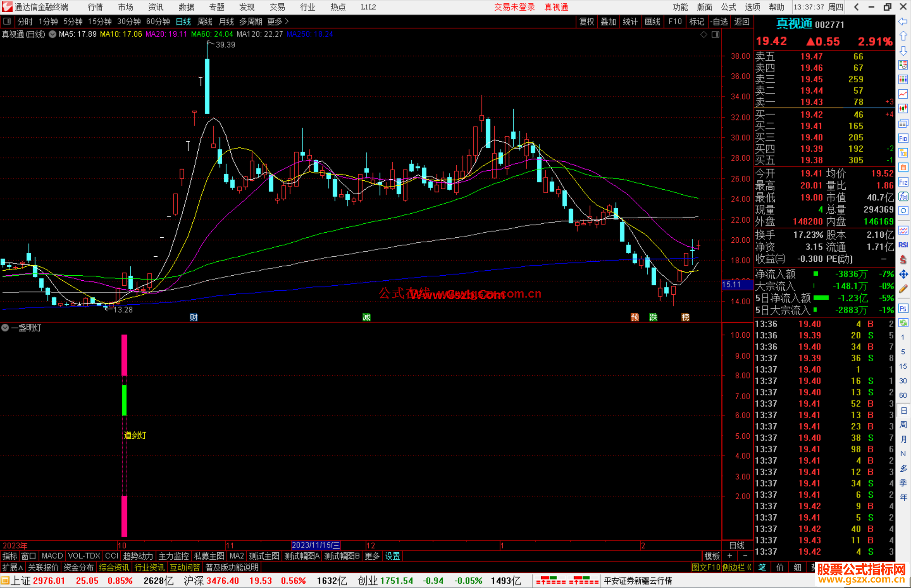Click the four-arrow move icon in sidebar
Screen dimensions: 911x588
point(903,274)
